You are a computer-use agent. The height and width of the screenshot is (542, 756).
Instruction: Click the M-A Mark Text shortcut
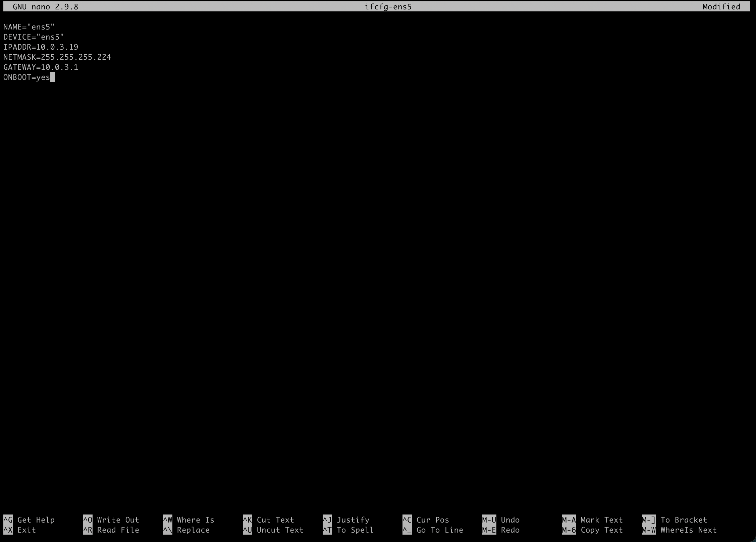[x=592, y=520]
